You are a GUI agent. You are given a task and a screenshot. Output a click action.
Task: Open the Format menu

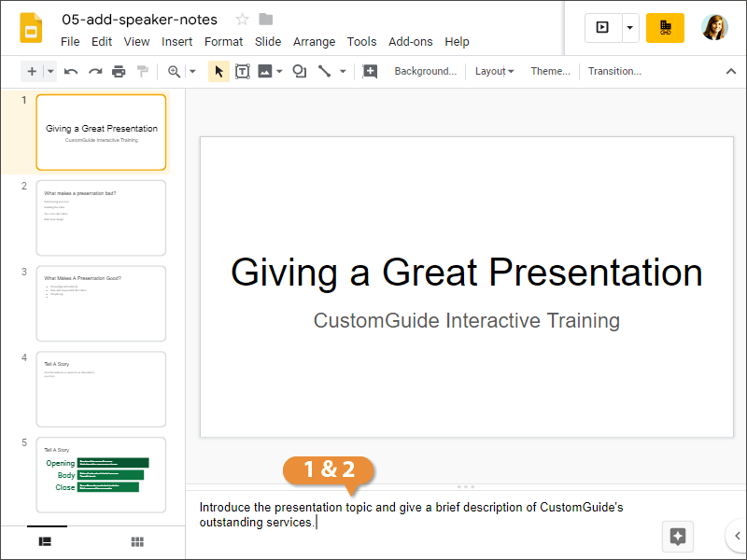coord(223,41)
